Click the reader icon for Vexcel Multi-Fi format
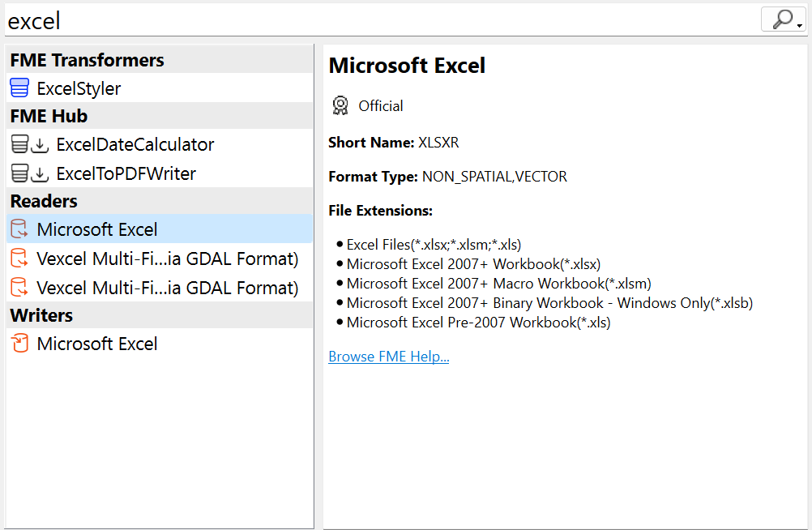This screenshot has width=812, height=530. (18, 258)
